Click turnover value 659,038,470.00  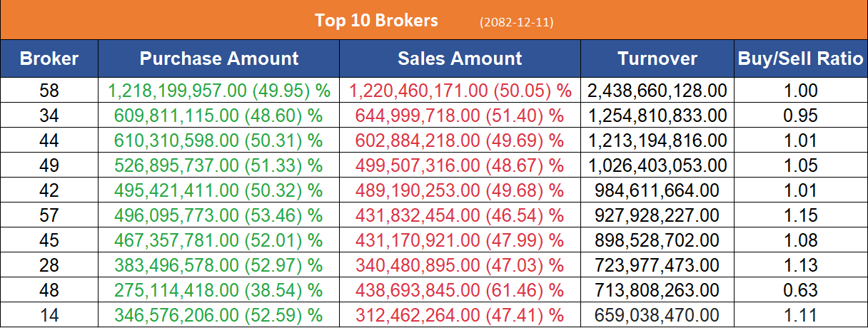(x=657, y=315)
